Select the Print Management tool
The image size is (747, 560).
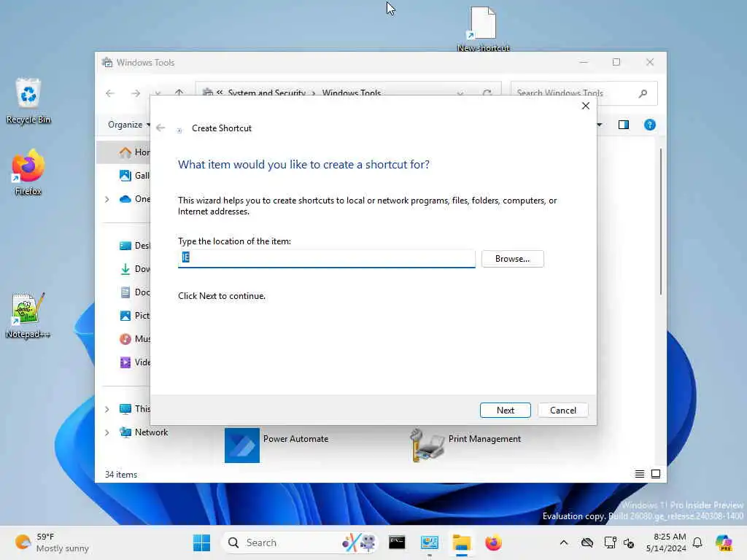point(465,446)
